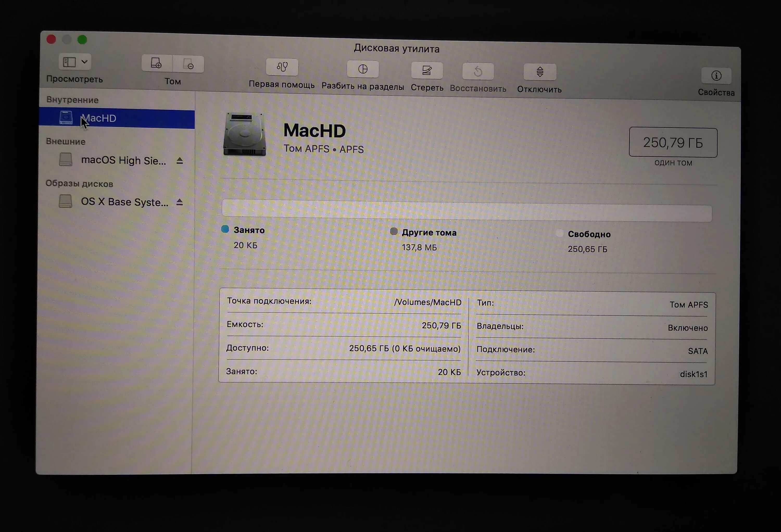Click the Дисковая утилита window title
This screenshot has width=781, height=532.
click(396, 48)
